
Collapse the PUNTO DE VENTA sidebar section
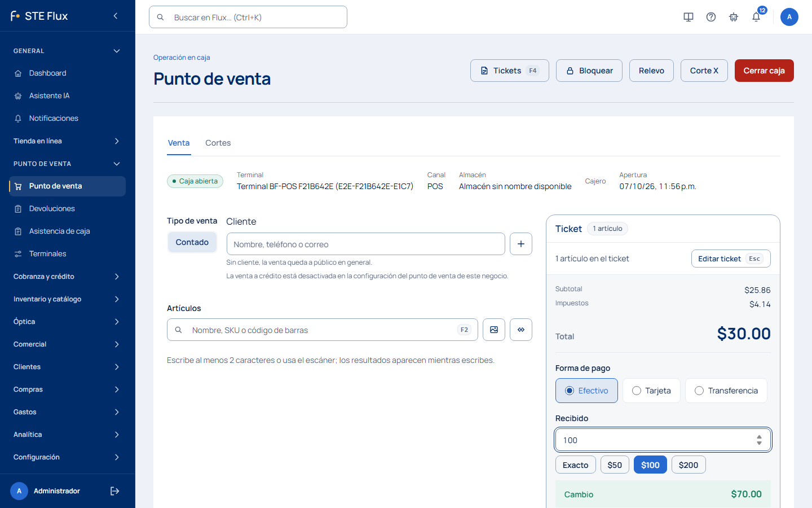68,164
